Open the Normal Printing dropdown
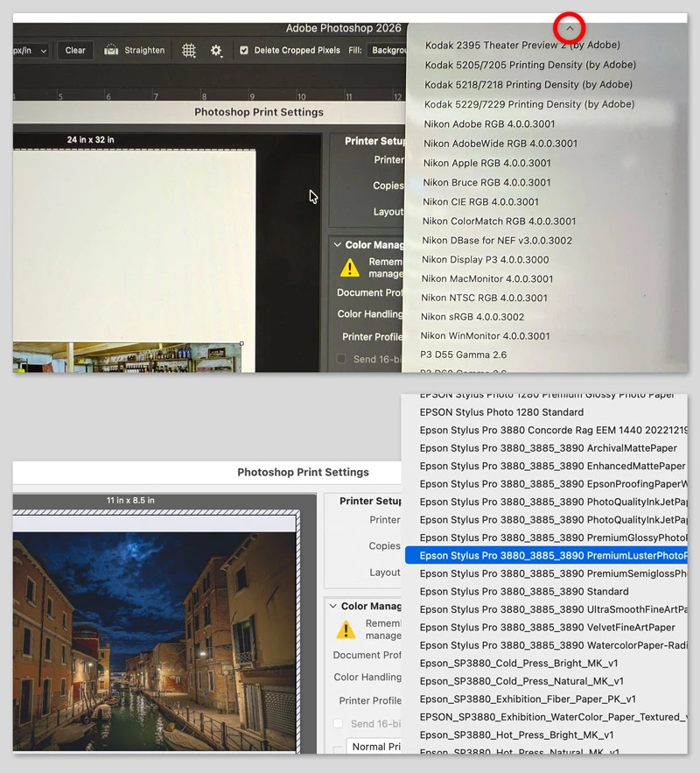 374,747
